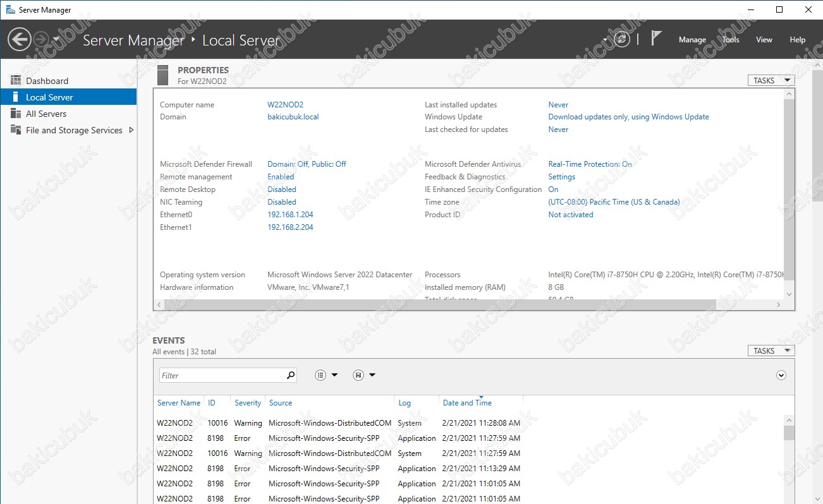Click the Microsoft Windows Server 2022 Datacenter text
823x504 pixels.
coord(339,275)
